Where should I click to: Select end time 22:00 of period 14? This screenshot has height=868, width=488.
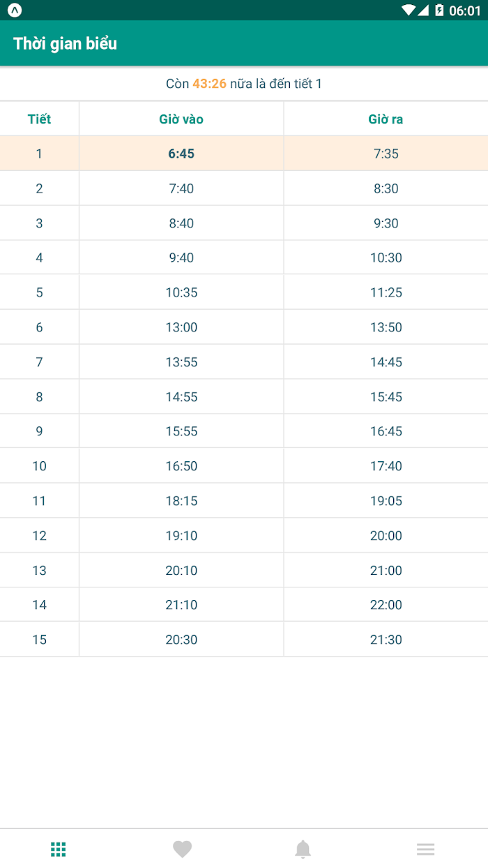386,605
